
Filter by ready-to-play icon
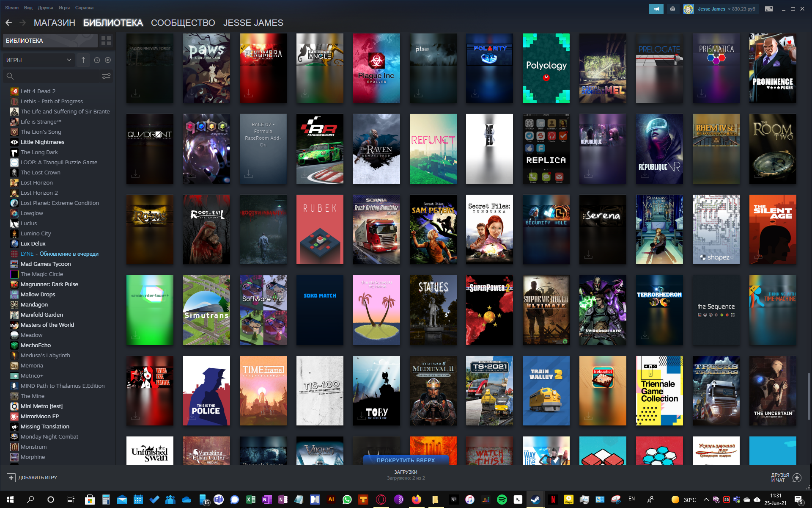(108, 60)
